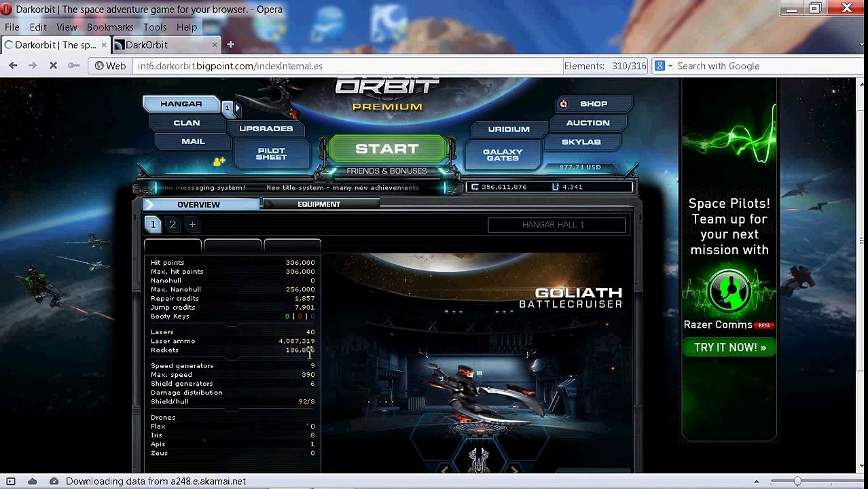This screenshot has width=868, height=489.
Task: Open the search engine dropdown
Action: tap(663, 66)
